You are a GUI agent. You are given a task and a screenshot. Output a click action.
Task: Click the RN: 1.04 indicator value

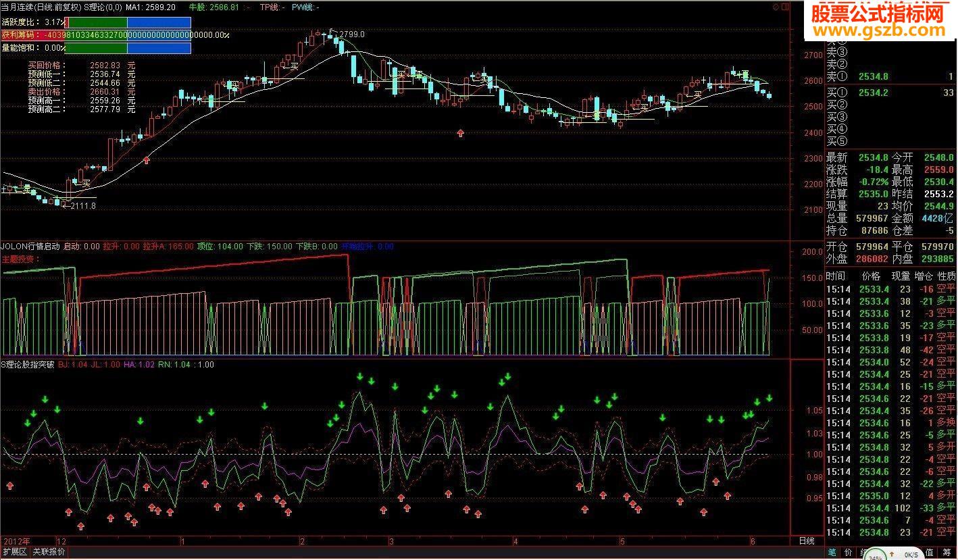174,365
